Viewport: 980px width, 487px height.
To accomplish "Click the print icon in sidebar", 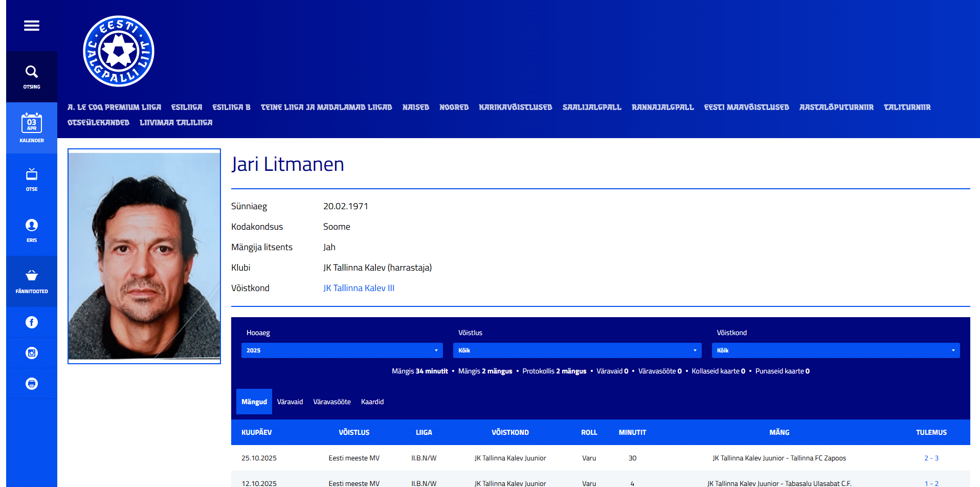I will (x=32, y=384).
